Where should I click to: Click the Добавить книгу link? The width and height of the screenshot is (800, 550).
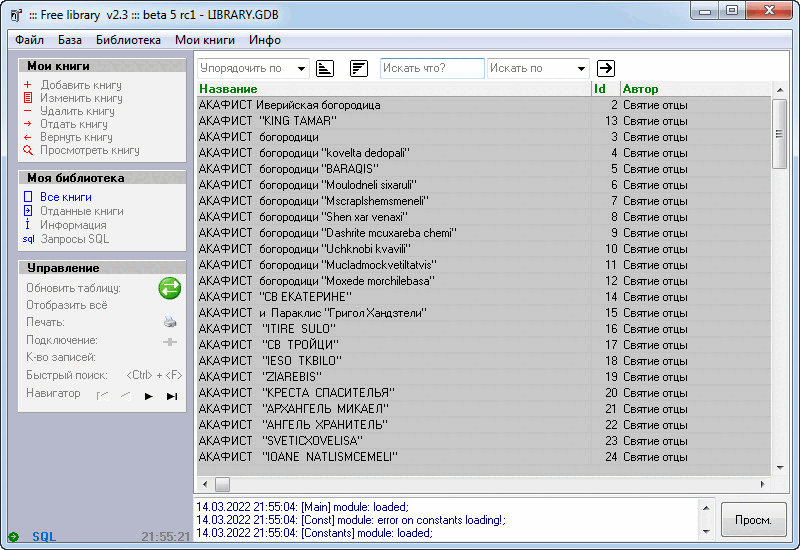(81, 85)
